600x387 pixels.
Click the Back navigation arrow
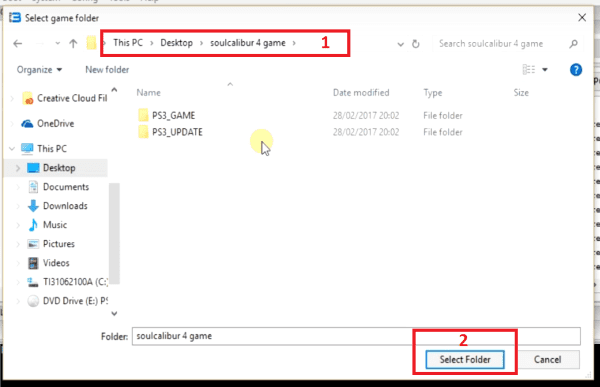pos(18,44)
